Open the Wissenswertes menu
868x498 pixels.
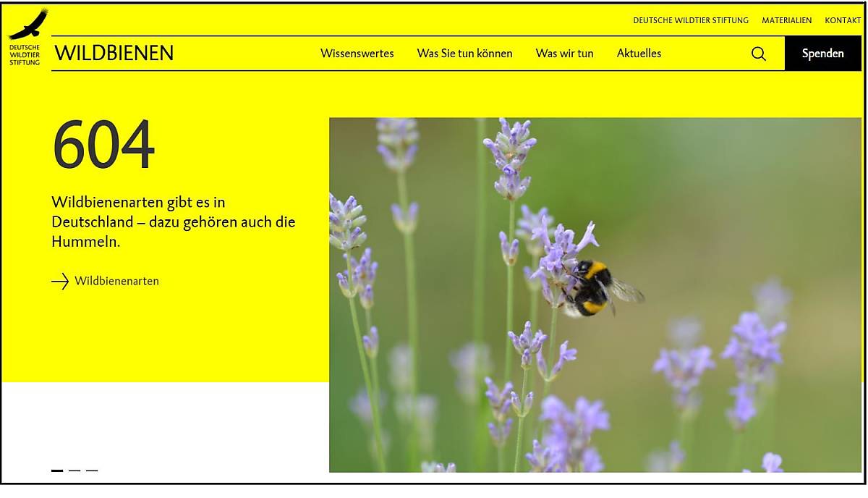[357, 54]
